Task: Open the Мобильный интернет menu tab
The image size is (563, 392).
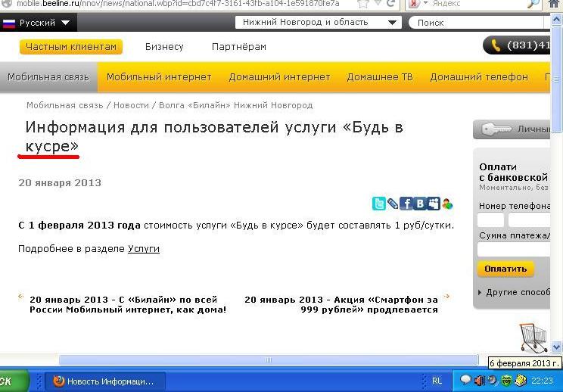Action: [x=159, y=77]
